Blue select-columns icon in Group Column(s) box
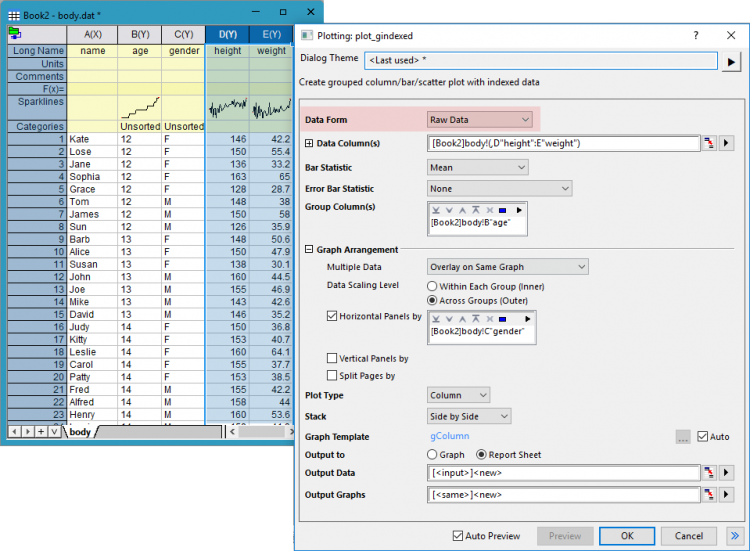This screenshot has height=551, width=750. point(502,210)
